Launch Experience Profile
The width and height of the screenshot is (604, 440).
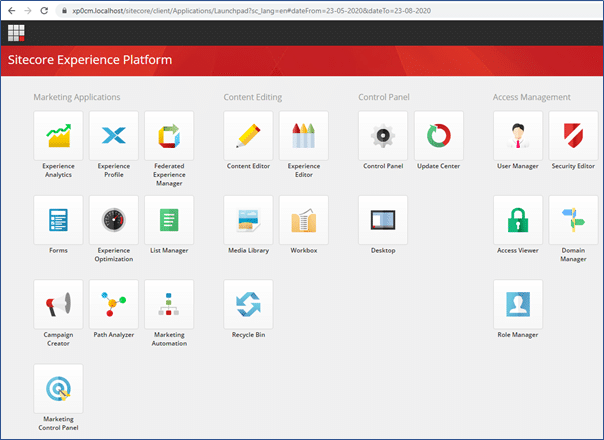click(114, 136)
